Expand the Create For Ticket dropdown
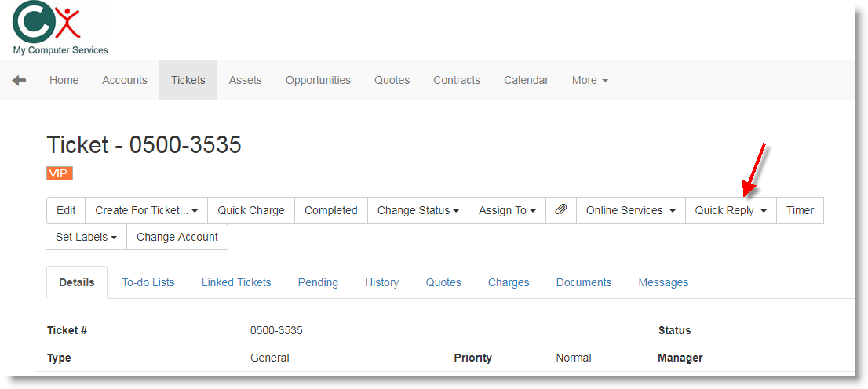The image size is (868, 389). point(146,210)
